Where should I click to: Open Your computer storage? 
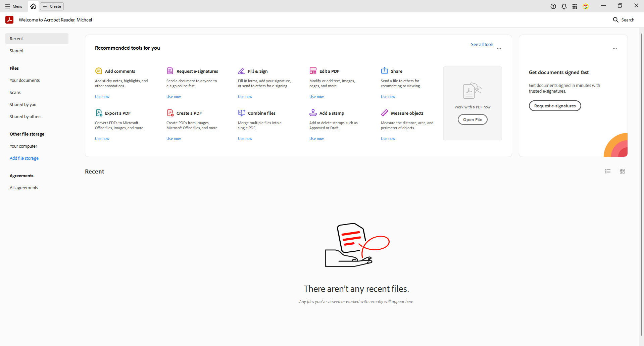tap(37, 146)
